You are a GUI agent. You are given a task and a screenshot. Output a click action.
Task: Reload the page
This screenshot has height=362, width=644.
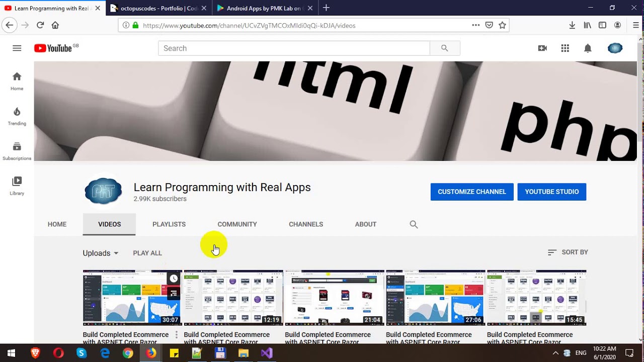click(40, 25)
